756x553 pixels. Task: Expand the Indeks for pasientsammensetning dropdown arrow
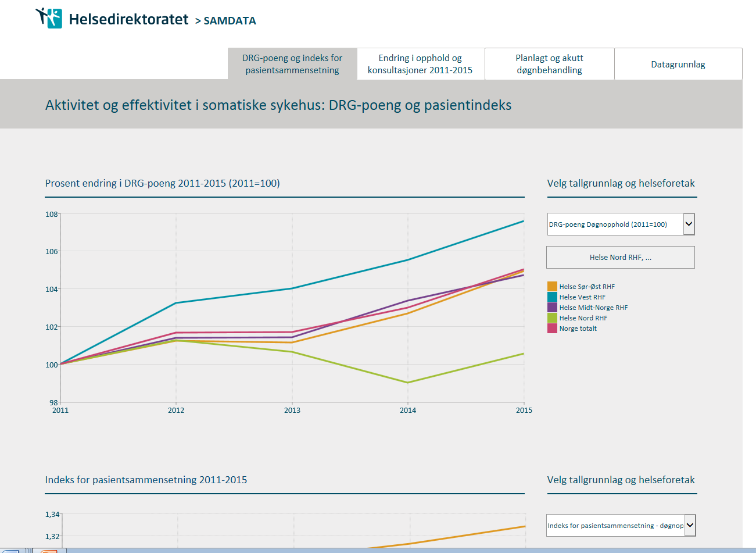point(690,525)
